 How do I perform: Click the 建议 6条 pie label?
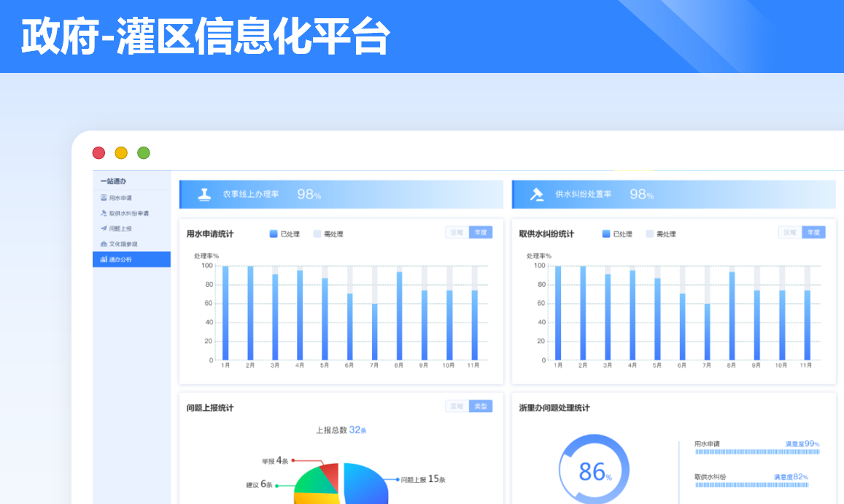(x=260, y=484)
